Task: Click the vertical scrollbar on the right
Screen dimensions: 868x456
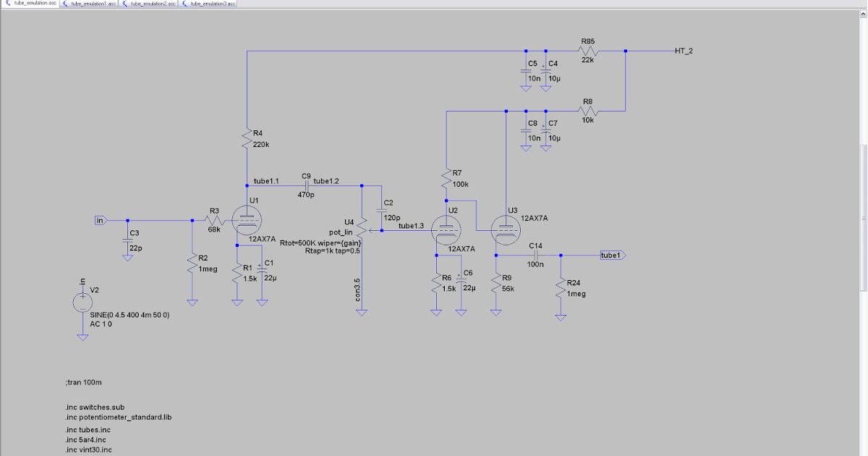Action: [x=863, y=217]
